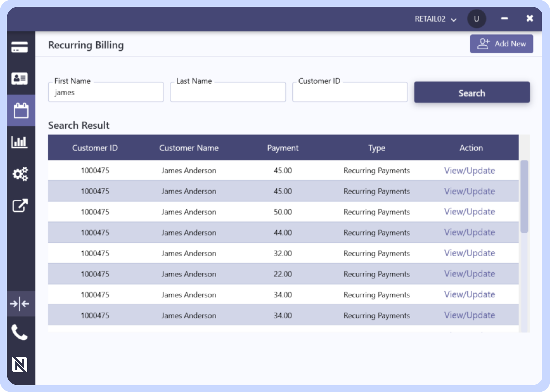
Task: Click Recurring Payments in the 22.00 row
Action: [x=377, y=274]
